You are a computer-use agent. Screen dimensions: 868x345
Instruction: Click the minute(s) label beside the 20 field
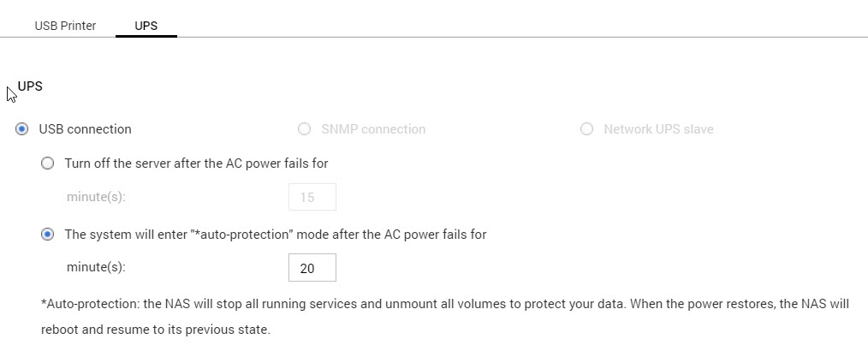96,268
